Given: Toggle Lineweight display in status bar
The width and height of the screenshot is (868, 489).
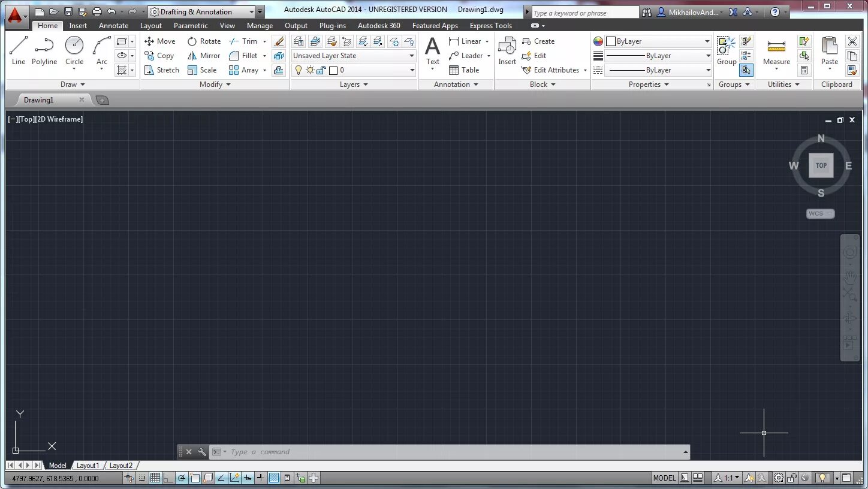Looking at the screenshot, I should [x=261, y=478].
